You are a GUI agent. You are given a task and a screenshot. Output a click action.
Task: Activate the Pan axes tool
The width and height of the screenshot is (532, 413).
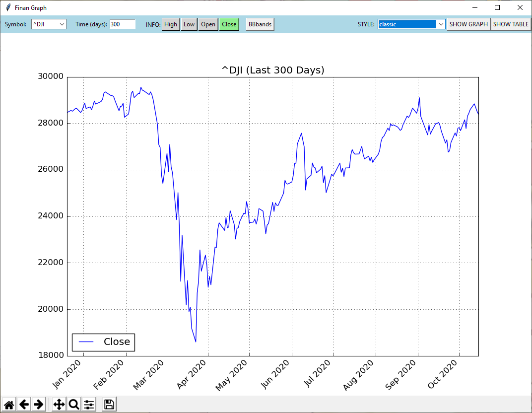tap(59, 404)
